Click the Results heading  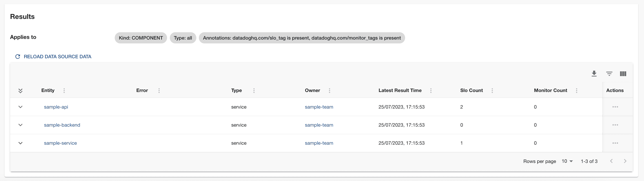coord(22,17)
